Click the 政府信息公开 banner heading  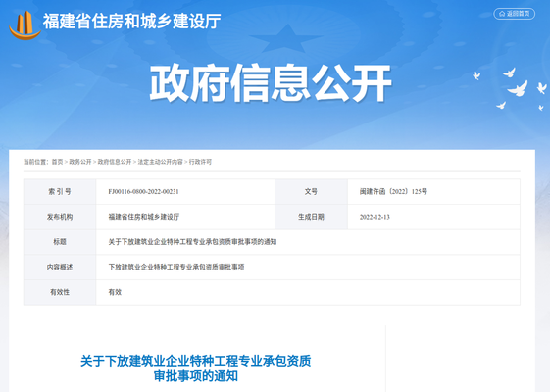(x=271, y=83)
